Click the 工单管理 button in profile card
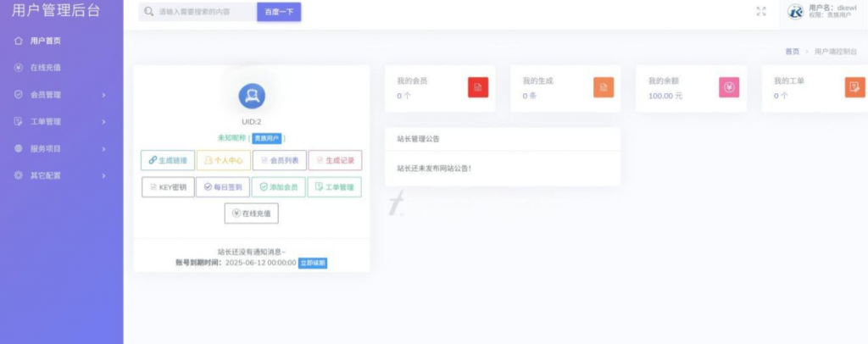The height and width of the screenshot is (344, 868). pos(334,187)
